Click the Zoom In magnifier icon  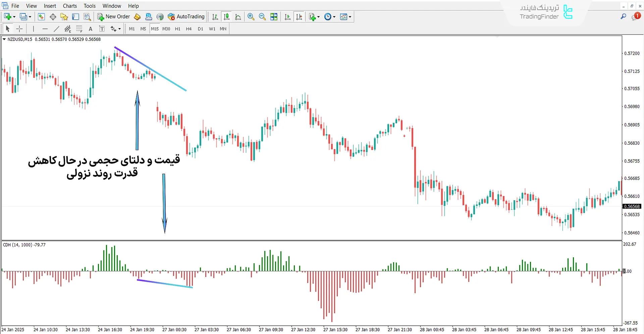(x=251, y=17)
